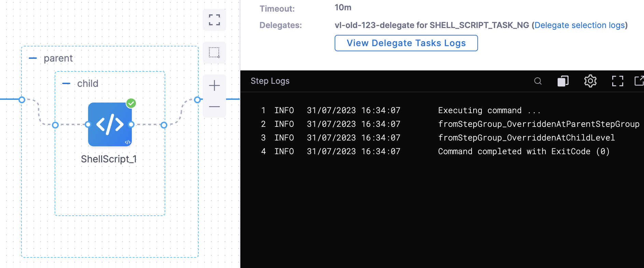Zoom out of the pipeline canvas
The height and width of the screenshot is (268, 644).
(214, 107)
